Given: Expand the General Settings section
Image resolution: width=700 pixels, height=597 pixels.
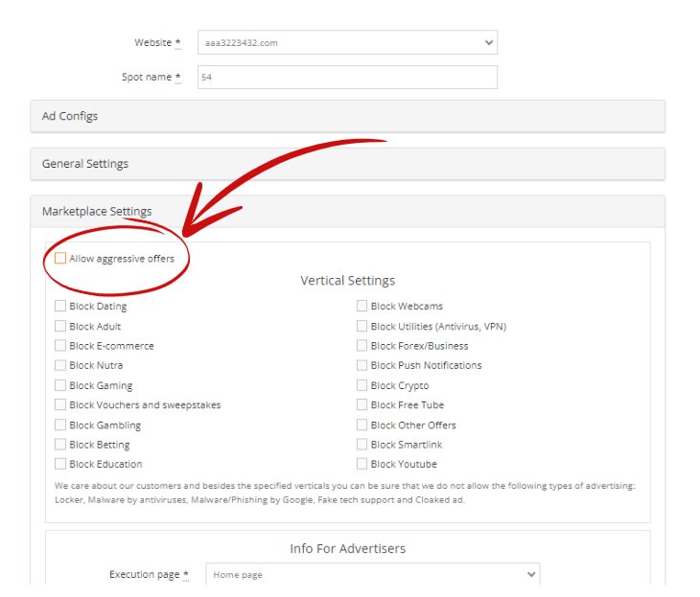Looking at the screenshot, I should 347,164.
